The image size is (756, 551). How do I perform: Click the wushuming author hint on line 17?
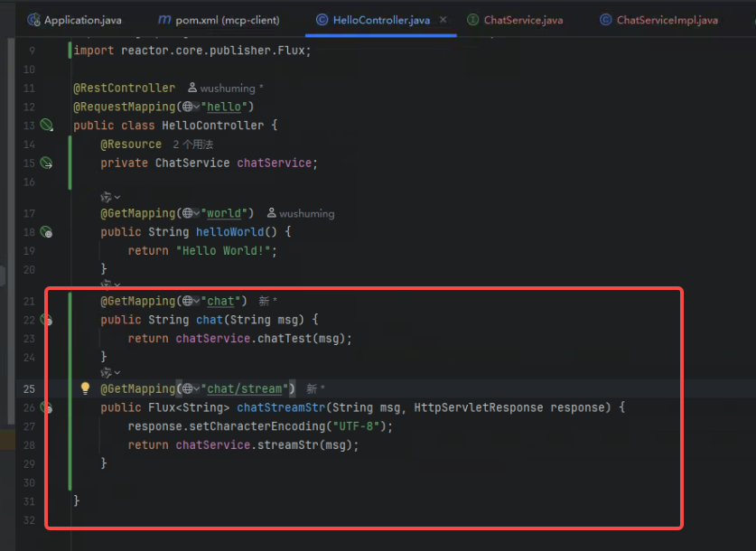(x=301, y=213)
